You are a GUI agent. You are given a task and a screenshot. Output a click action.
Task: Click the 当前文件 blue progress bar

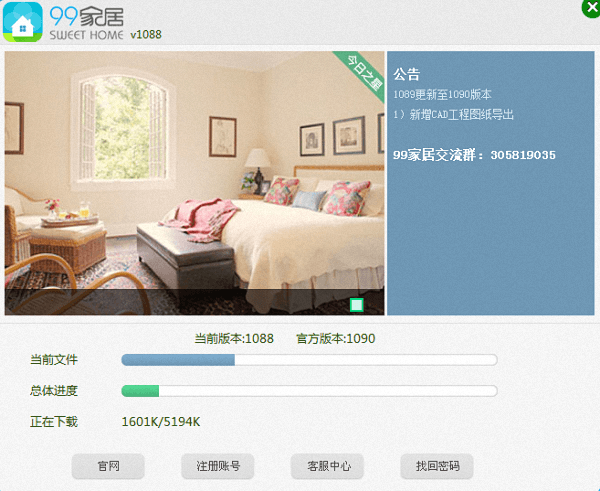pos(309,360)
